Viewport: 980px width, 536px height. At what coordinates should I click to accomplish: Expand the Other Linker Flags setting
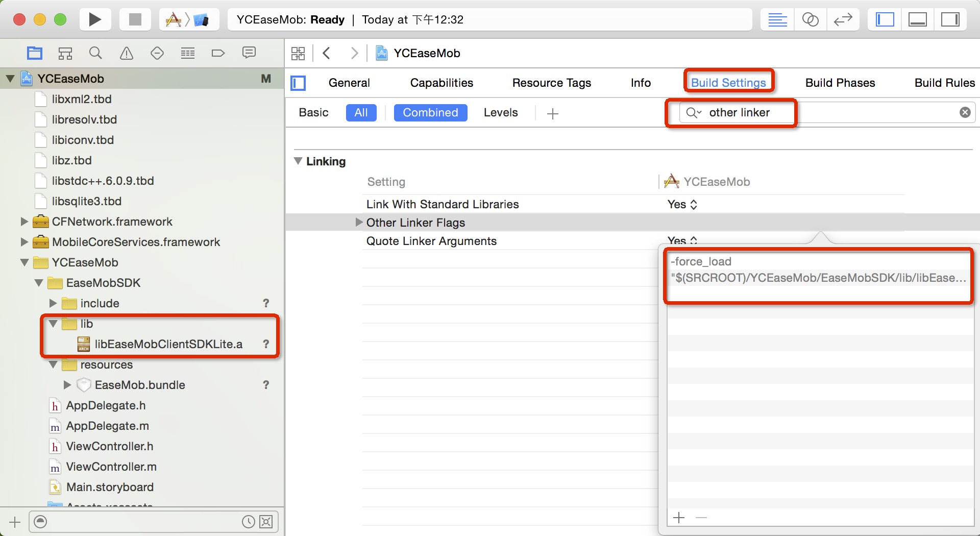359,222
